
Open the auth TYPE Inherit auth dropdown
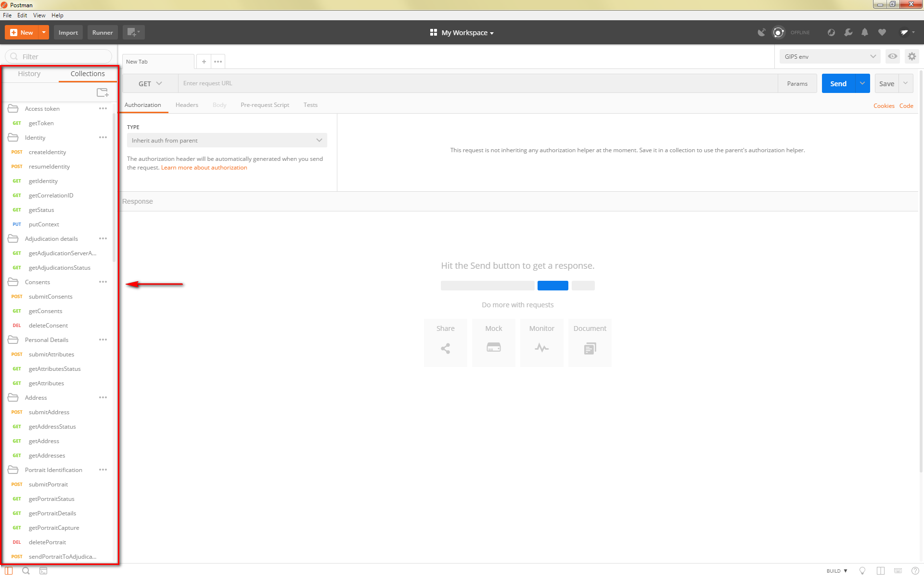click(227, 140)
